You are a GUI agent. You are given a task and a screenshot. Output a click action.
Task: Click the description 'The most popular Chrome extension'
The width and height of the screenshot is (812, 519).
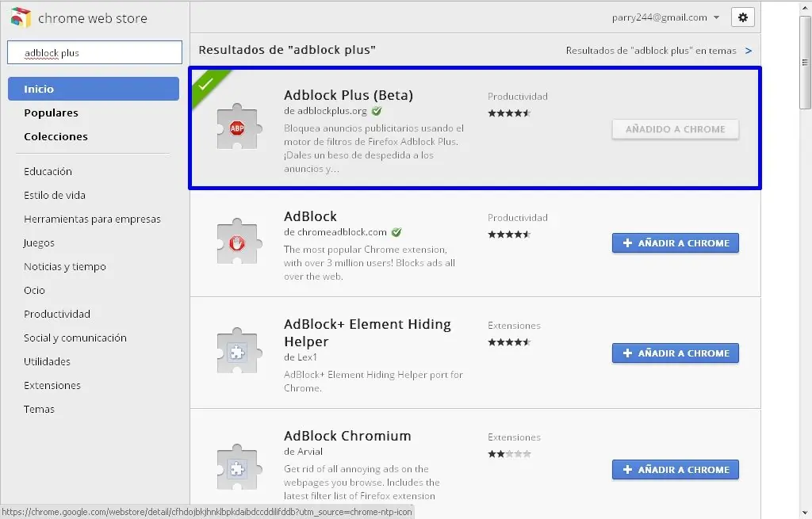tap(370, 263)
